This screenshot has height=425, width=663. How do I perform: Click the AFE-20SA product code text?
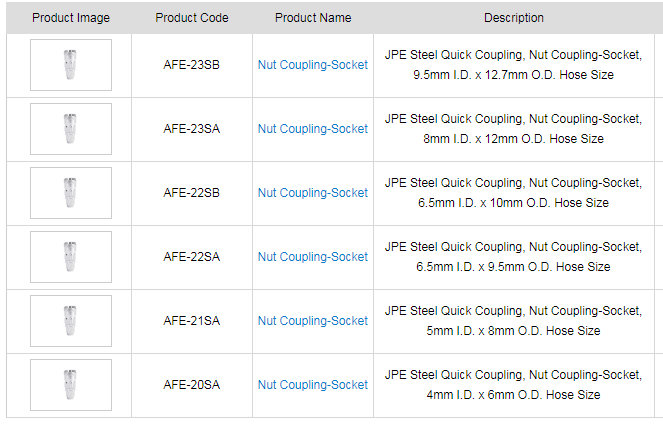tap(192, 385)
